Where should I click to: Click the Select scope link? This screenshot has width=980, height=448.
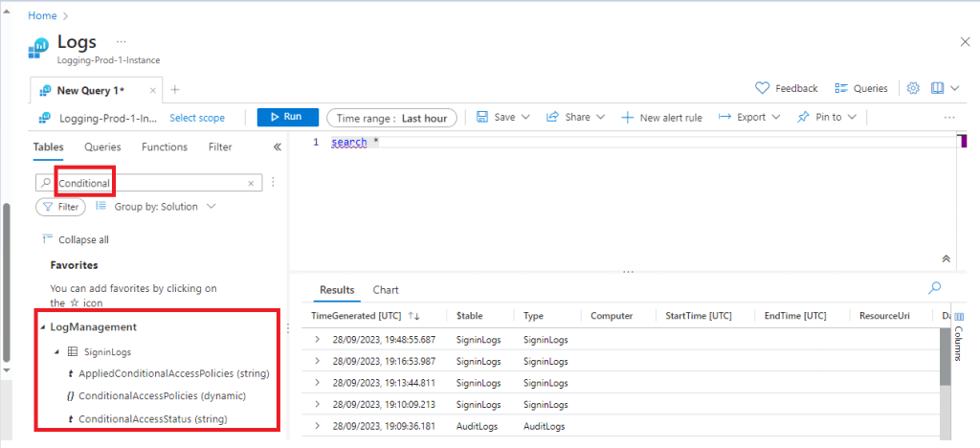197,118
